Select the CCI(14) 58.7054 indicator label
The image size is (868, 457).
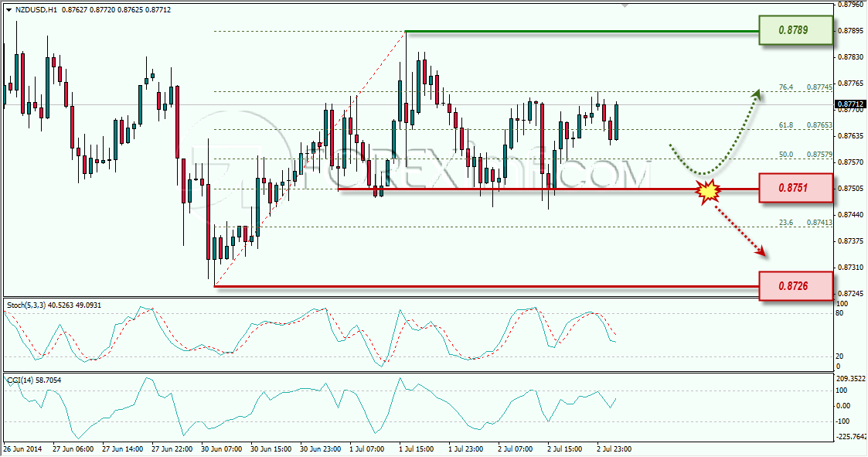34,380
